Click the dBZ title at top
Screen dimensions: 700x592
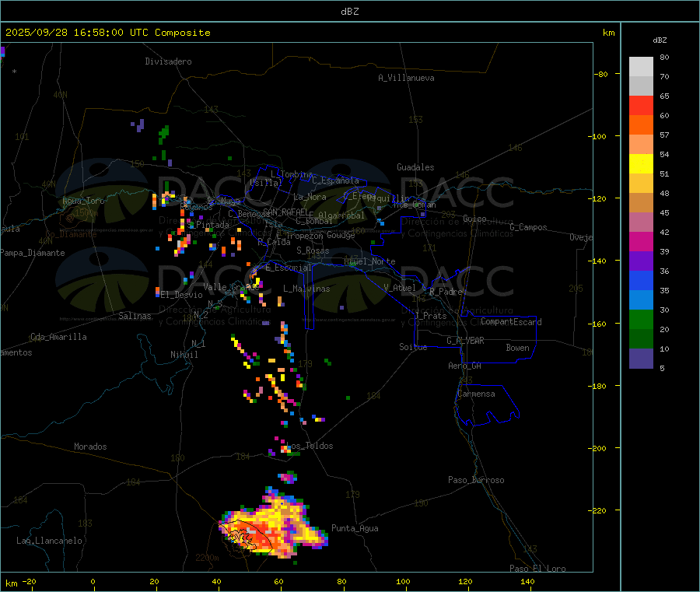coord(349,12)
